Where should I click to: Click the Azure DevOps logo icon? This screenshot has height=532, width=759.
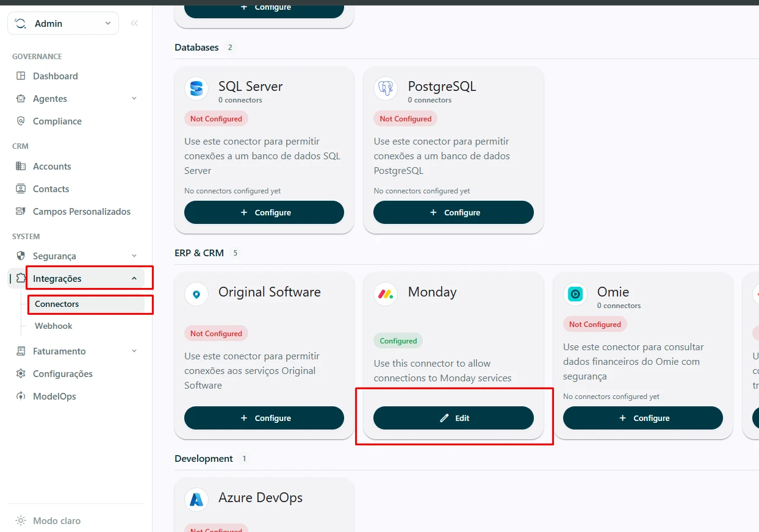(x=196, y=500)
